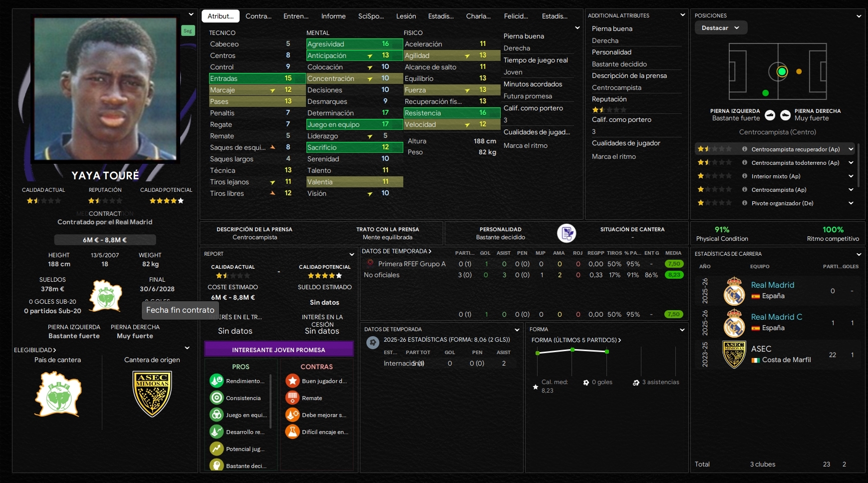Open the Primera RFEF Grupo A competition

pos(412,264)
